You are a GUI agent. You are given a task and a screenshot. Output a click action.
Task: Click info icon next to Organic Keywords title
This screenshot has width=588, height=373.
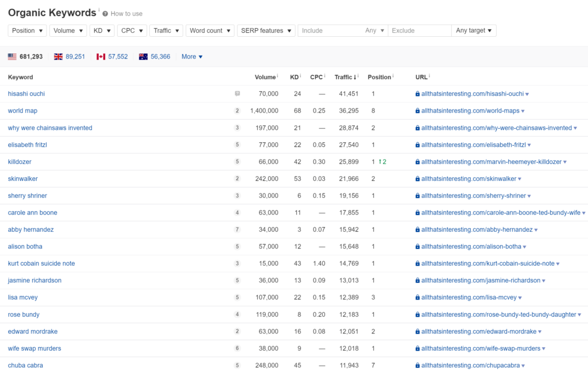[99, 9]
